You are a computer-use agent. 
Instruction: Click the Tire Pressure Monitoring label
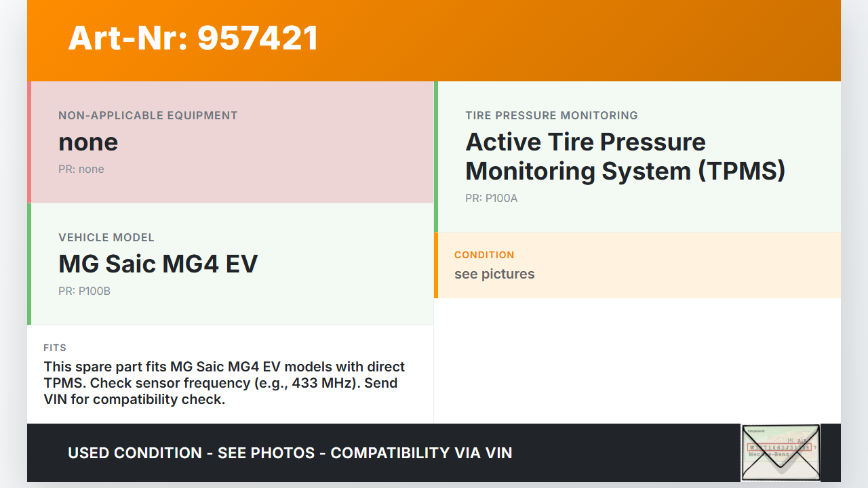[551, 115]
